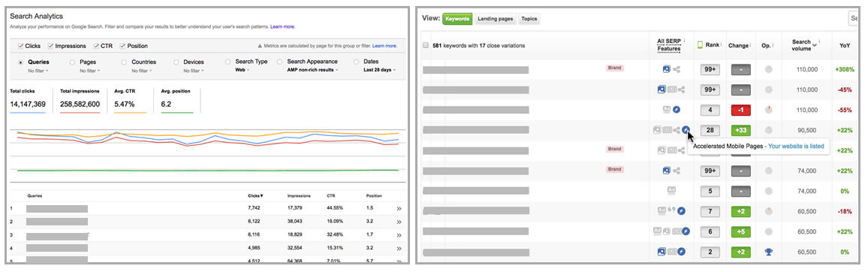Image resolution: width=868 pixels, height=272 pixels.
Task: Toggle the Position metric checkbox
Action: 122,46
